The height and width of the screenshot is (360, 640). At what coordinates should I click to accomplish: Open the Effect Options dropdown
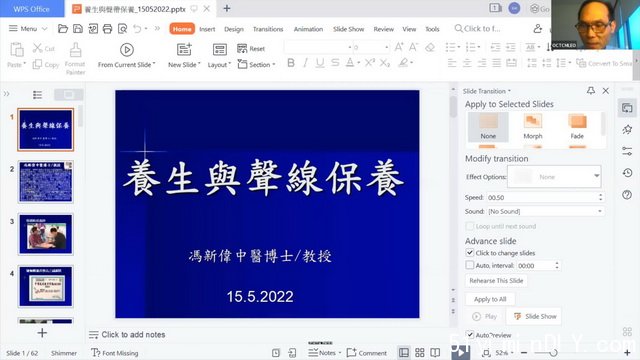point(554,177)
